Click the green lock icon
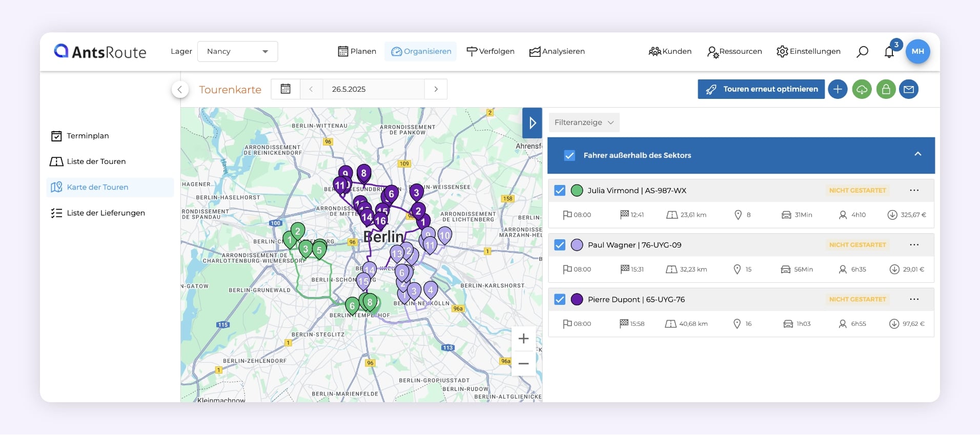The image size is (980, 435). tap(886, 89)
